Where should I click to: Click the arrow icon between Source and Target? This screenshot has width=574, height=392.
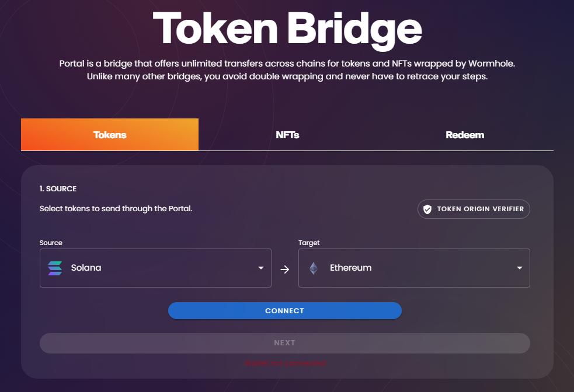coord(284,269)
